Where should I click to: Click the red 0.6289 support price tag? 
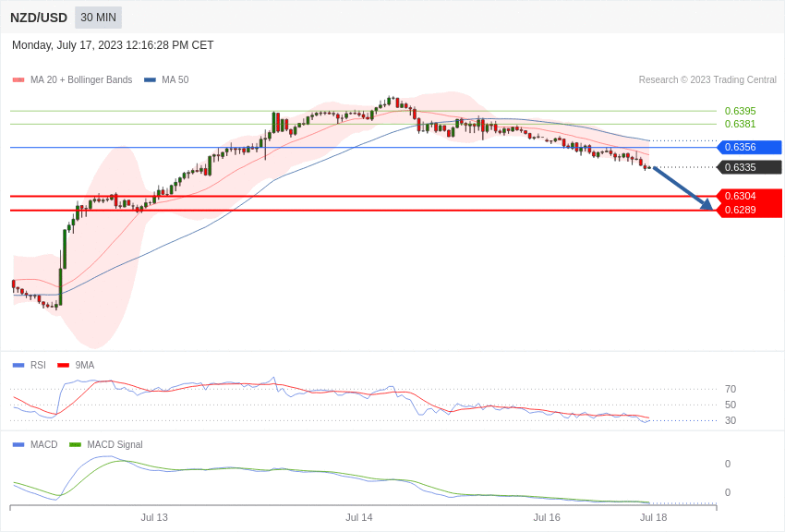(x=749, y=211)
